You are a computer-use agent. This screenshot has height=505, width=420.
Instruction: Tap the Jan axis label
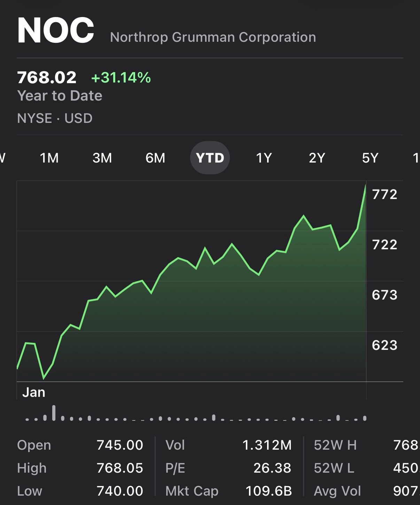tap(34, 393)
